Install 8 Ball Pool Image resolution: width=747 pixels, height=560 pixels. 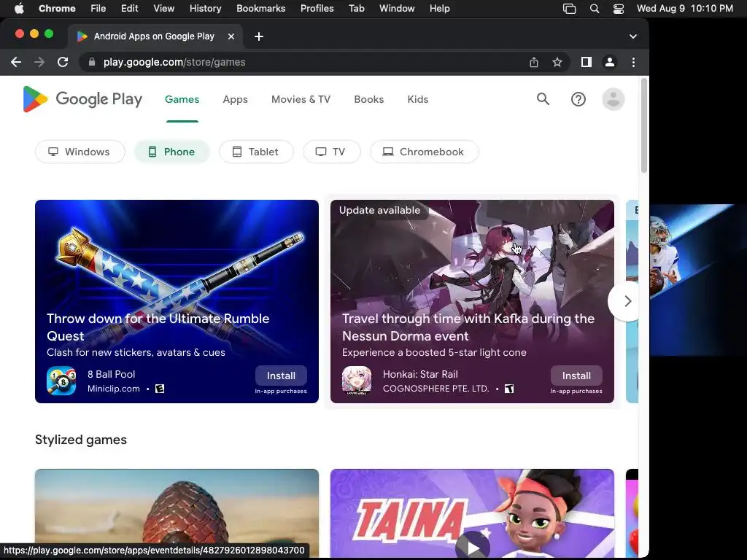pos(281,376)
